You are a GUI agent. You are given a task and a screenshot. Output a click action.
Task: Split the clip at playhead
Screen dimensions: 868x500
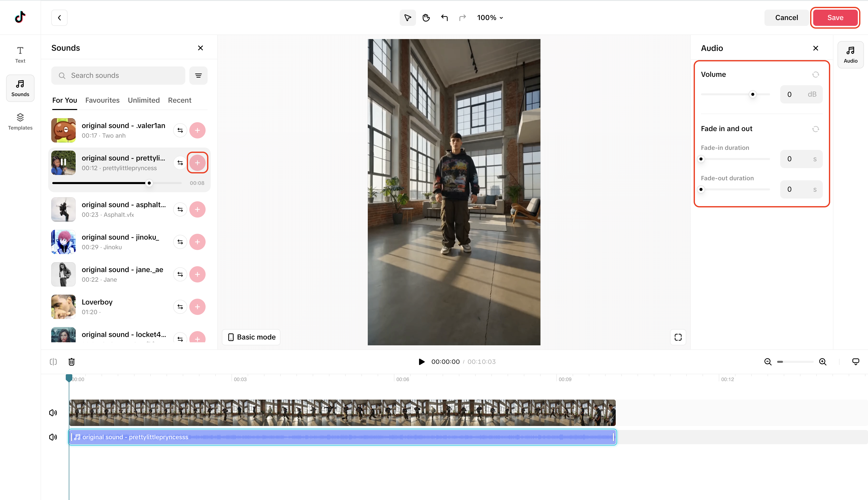pos(53,362)
